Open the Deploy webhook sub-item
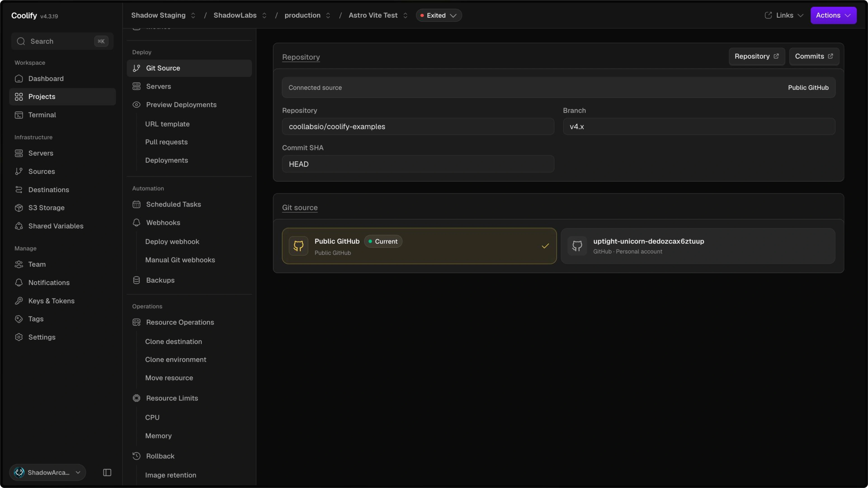Screen dimensions: 868x488 (x=172, y=242)
